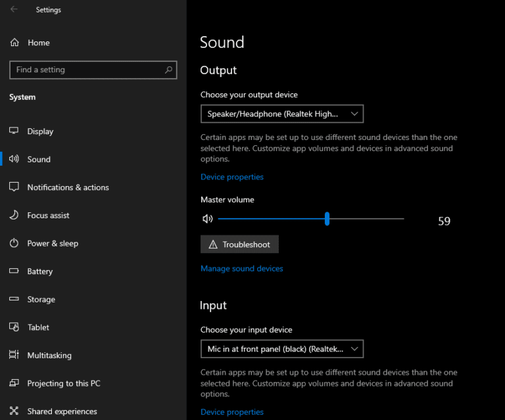Open the output device dropdown
The width and height of the screenshot is (505, 420).
click(x=281, y=114)
